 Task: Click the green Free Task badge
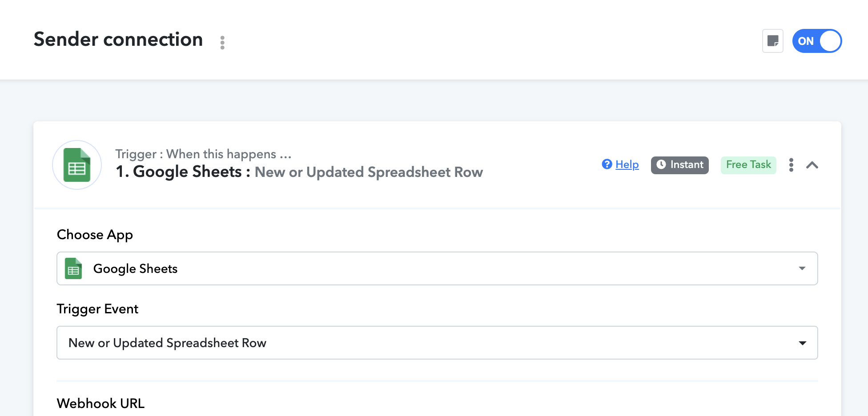coord(748,165)
